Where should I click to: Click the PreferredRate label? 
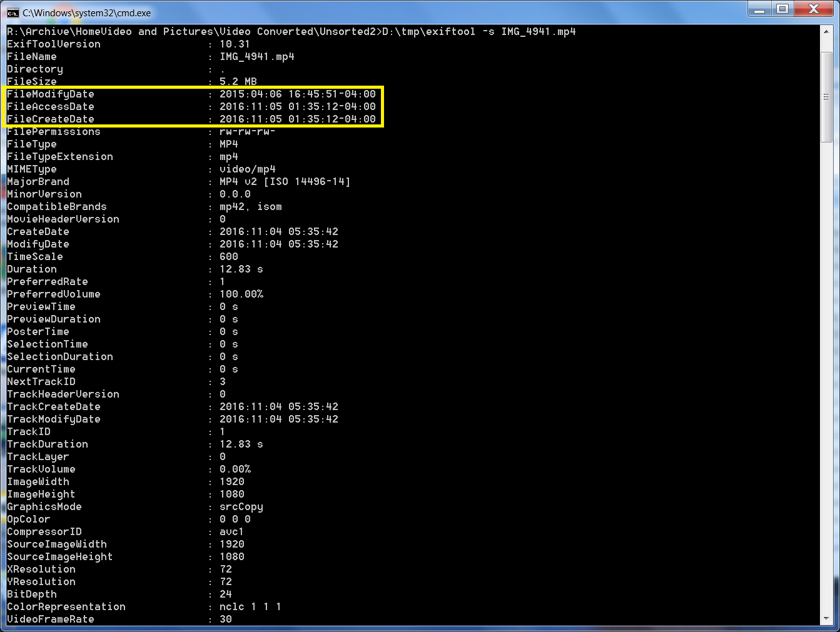48,282
